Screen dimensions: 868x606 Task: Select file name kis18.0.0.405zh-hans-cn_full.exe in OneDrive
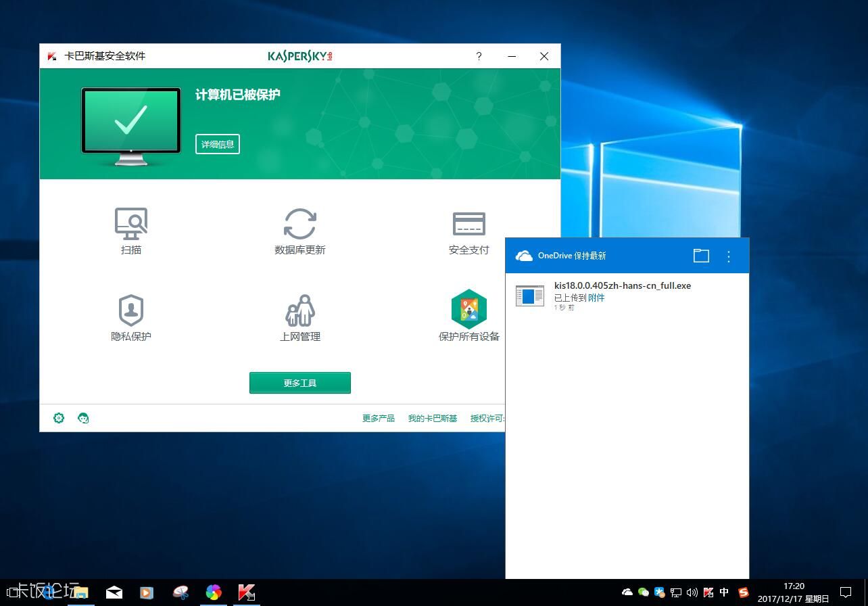(x=623, y=285)
